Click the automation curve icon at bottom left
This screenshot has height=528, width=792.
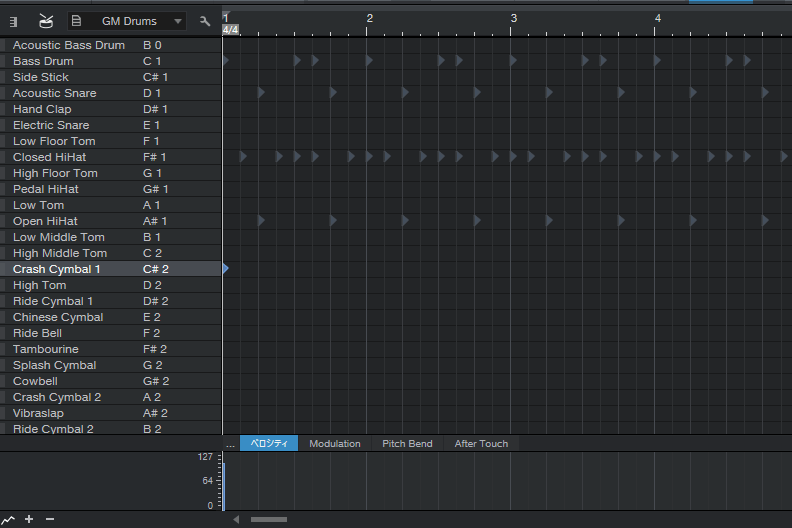pos(9,519)
